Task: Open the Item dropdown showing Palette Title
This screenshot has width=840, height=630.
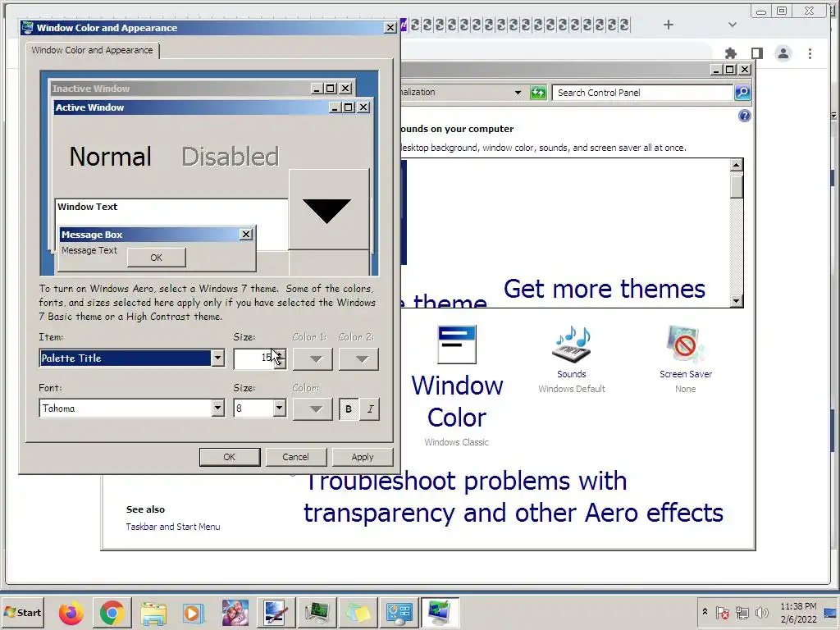Action: coord(217,358)
